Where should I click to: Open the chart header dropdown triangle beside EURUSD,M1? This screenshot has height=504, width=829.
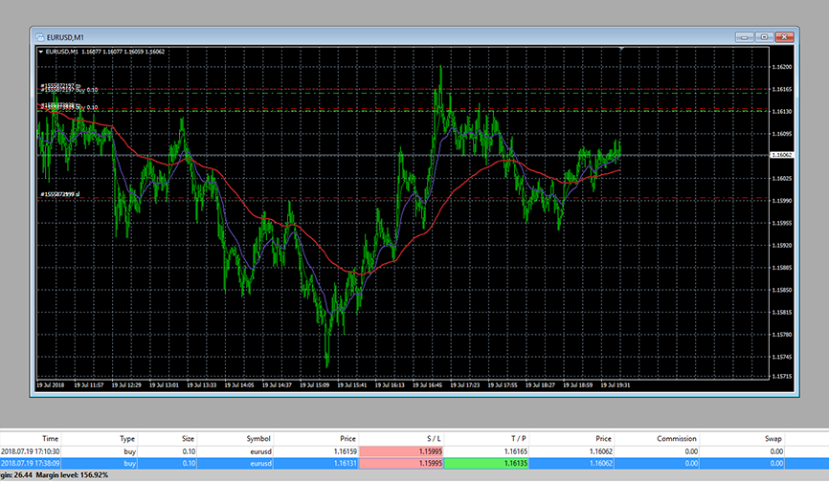tap(41, 52)
